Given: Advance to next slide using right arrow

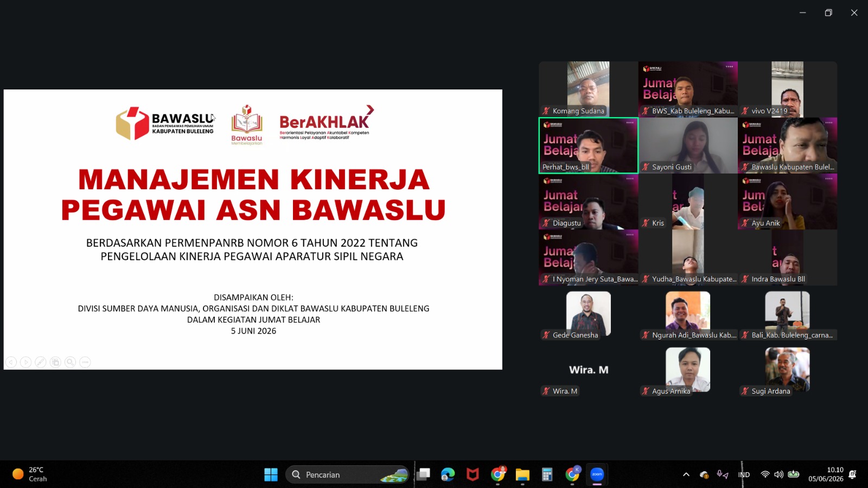Looking at the screenshot, I should click(x=25, y=362).
